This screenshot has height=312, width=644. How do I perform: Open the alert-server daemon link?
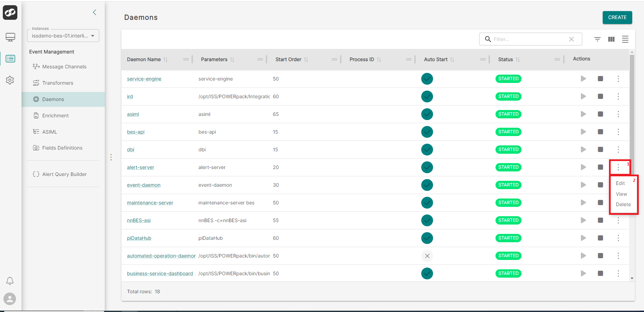tap(141, 167)
